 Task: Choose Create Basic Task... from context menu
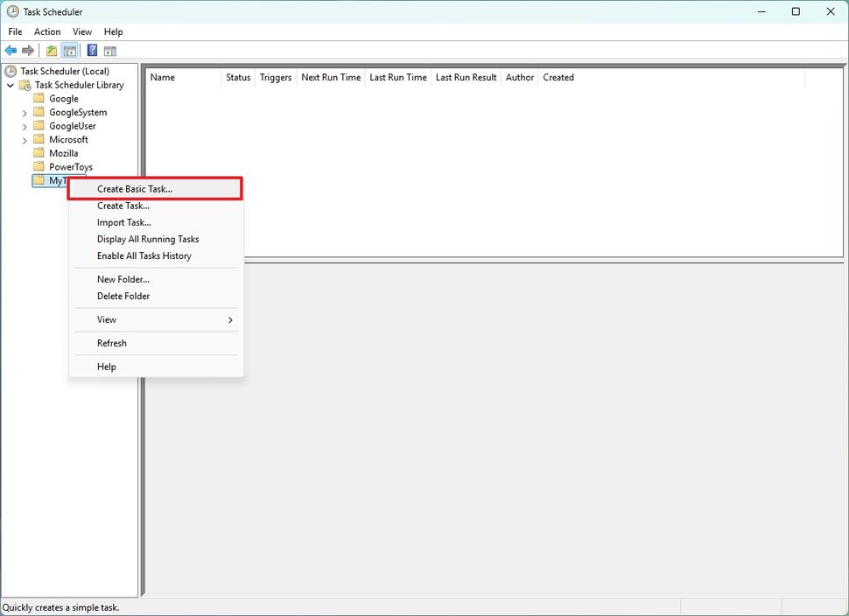click(135, 189)
